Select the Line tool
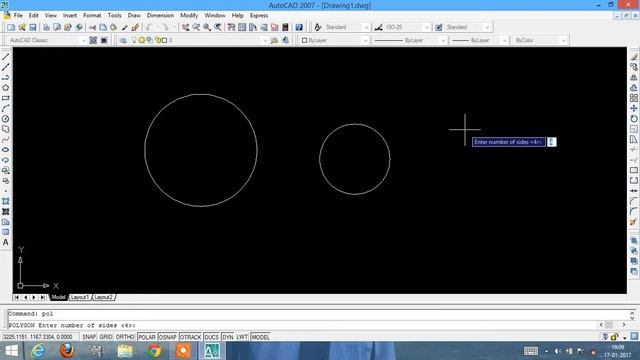The width and height of the screenshot is (640, 360). pos(6,57)
